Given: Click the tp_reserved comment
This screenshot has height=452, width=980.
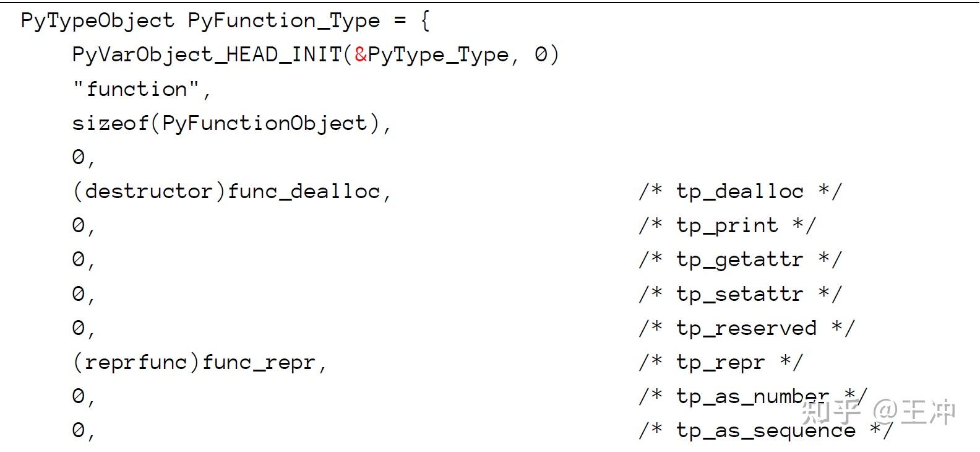Looking at the screenshot, I should [746, 328].
